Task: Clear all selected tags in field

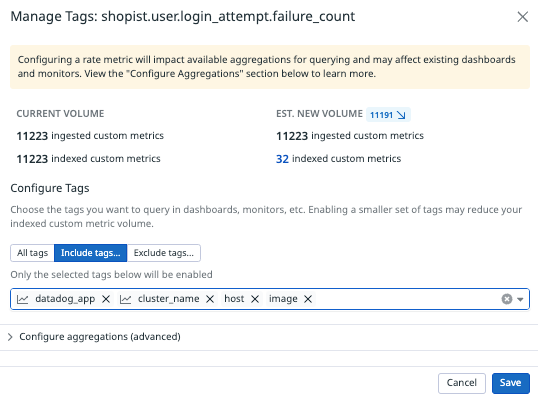Action: [x=507, y=299]
